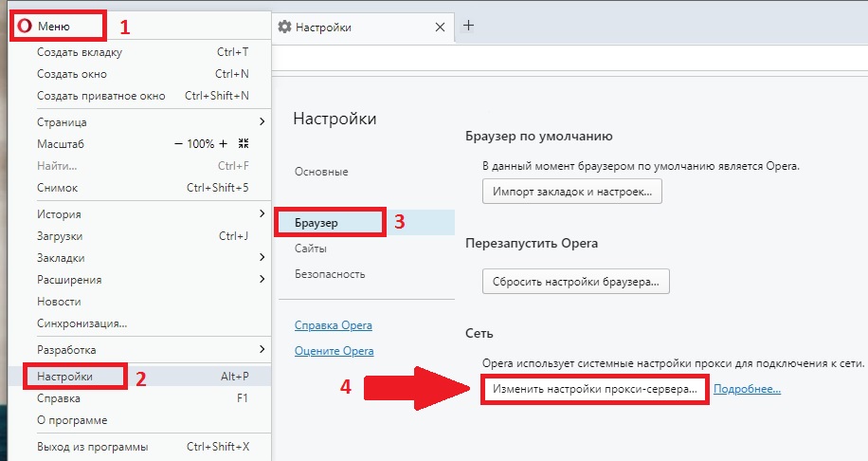Toggle fullscreen icon next to zoom
Image resolution: width=868 pixels, height=461 pixels.
coord(244,144)
